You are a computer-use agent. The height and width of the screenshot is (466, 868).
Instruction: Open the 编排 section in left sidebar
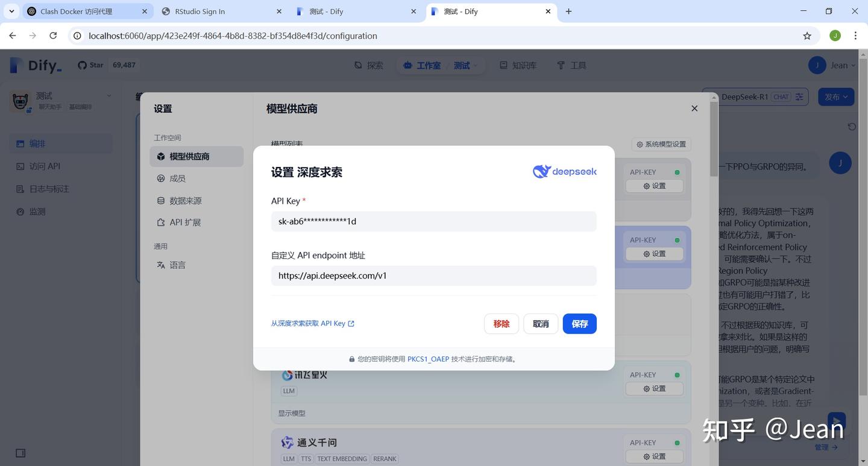(36, 143)
